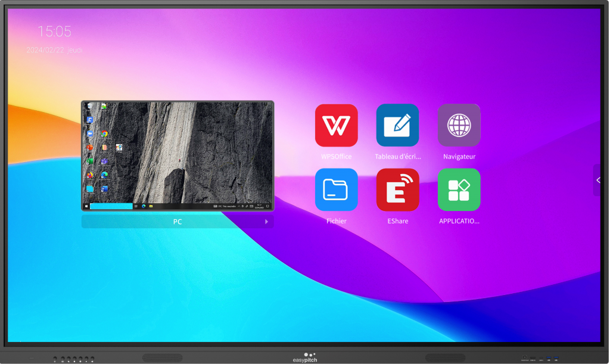This screenshot has height=364, width=610.
Task: Launch the EShare screen sharing app
Action: click(x=397, y=189)
